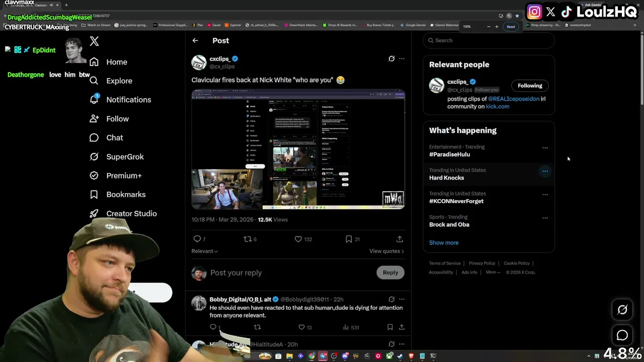Open Explore from the sidebar
Image resolution: width=644 pixels, height=362 pixels.
click(x=111, y=81)
